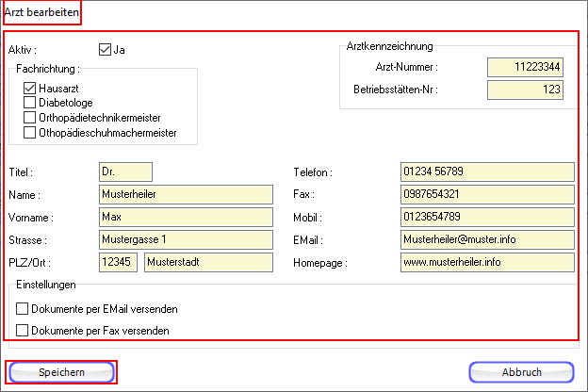The width and height of the screenshot is (588, 392).
Task: Click into the Titel field
Action: point(124,171)
